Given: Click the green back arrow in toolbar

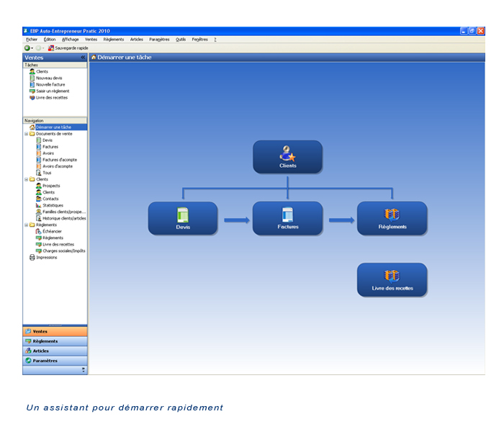Looking at the screenshot, I should 27,48.
